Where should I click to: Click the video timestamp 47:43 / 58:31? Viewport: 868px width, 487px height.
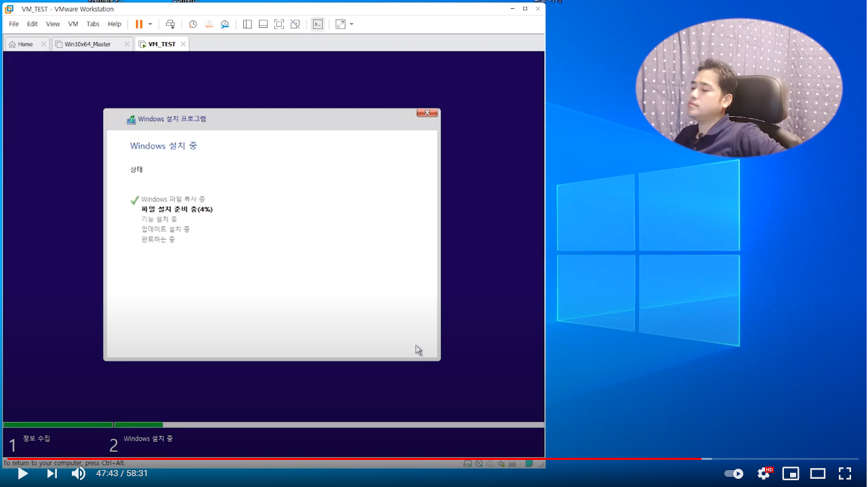[x=122, y=473]
